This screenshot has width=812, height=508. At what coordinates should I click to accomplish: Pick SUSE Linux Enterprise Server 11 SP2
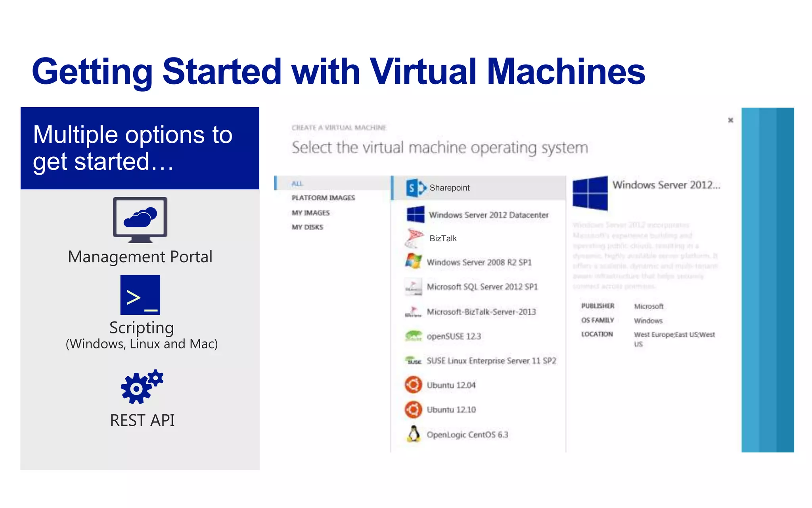[491, 361]
